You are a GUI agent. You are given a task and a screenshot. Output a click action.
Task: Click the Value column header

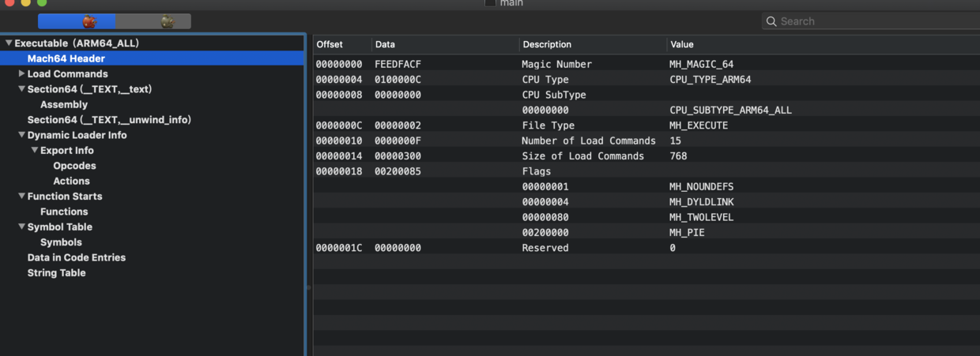681,44
